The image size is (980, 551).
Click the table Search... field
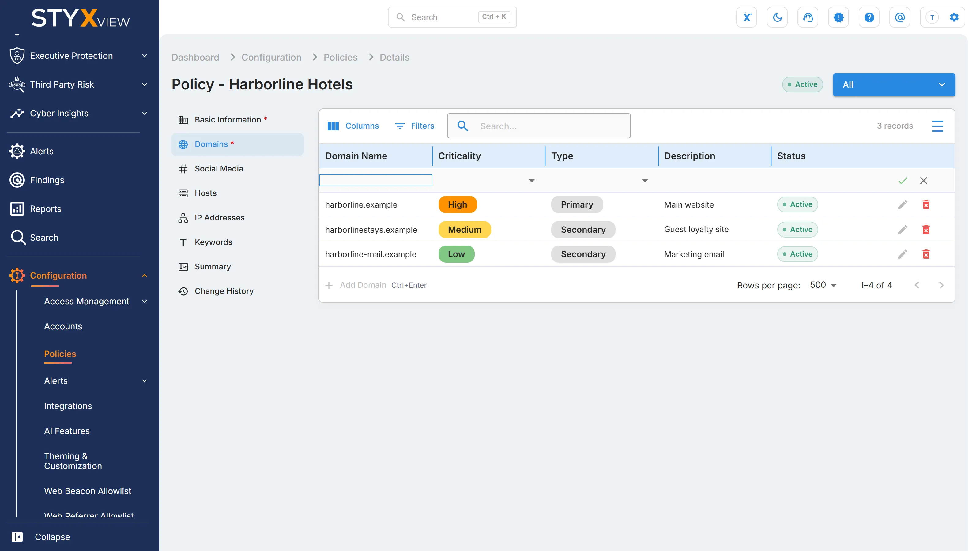click(x=539, y=126)
